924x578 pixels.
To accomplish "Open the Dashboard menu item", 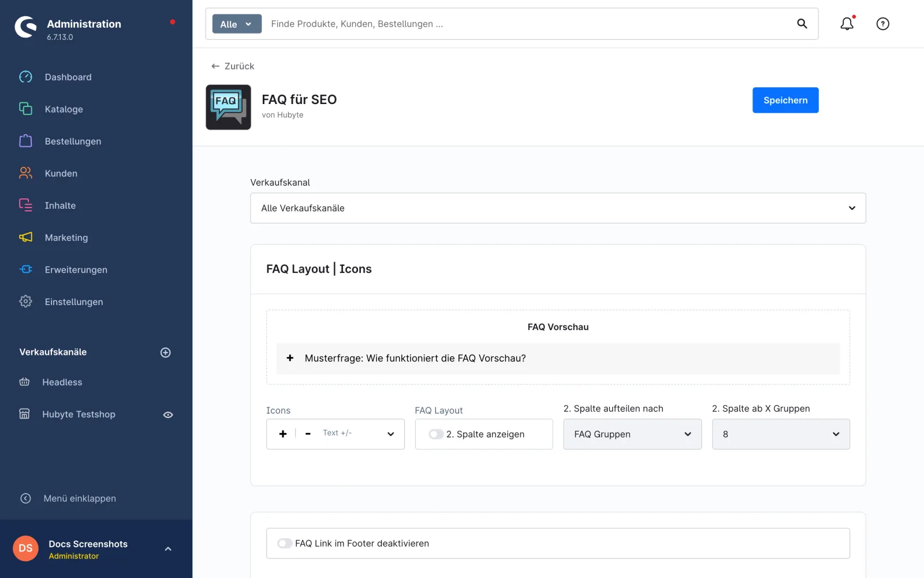I will point(68,77).
